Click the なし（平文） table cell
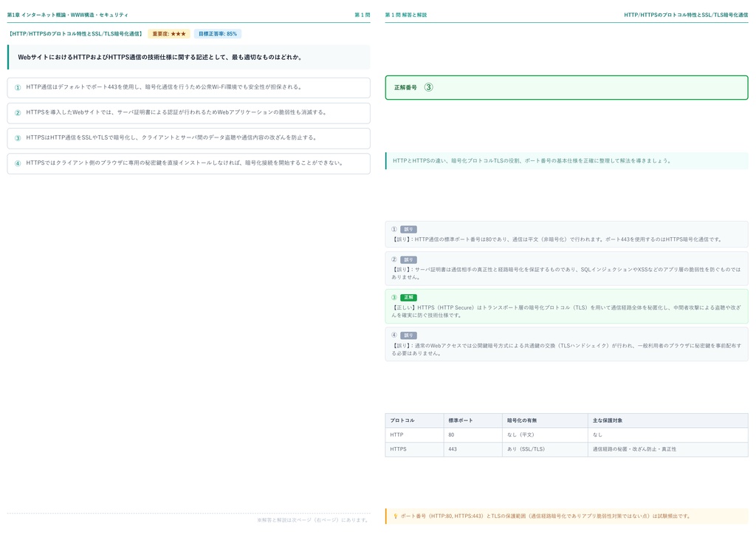The height and width of the screenshot is (535, 756). [545, 435]
